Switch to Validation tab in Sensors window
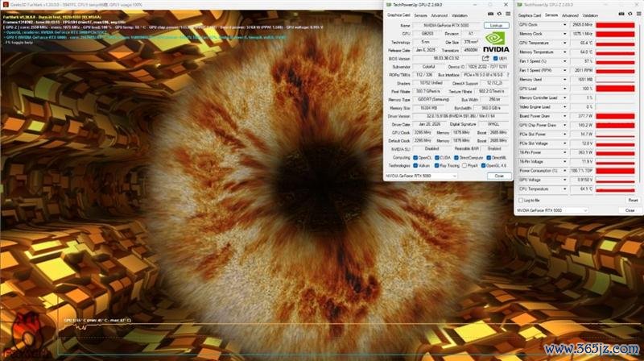The image size is (644, 361). (x=590, y=15)
